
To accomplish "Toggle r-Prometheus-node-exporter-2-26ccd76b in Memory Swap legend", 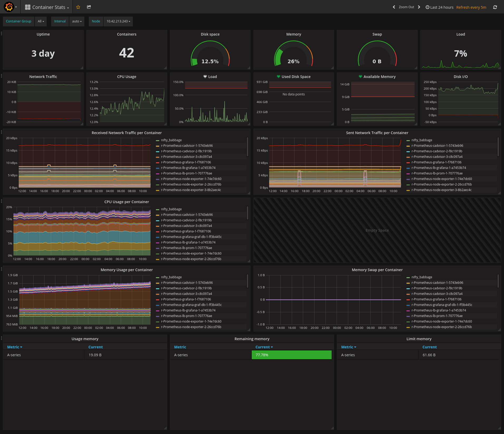I will pos(442,327).
